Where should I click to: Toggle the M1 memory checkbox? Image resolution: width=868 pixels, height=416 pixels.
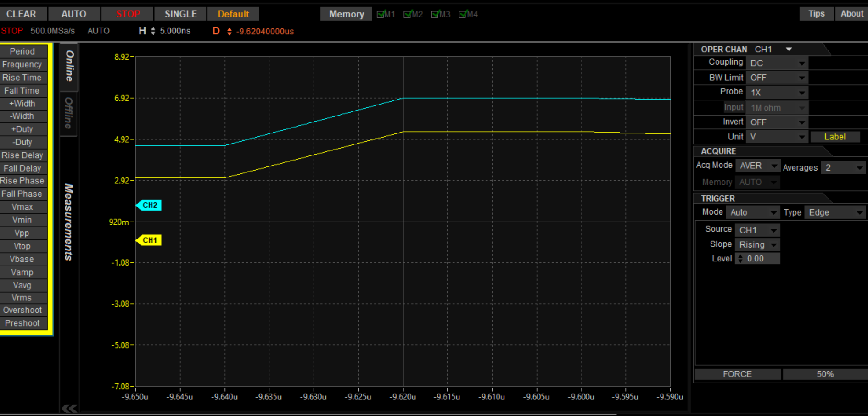click(381, 14)
